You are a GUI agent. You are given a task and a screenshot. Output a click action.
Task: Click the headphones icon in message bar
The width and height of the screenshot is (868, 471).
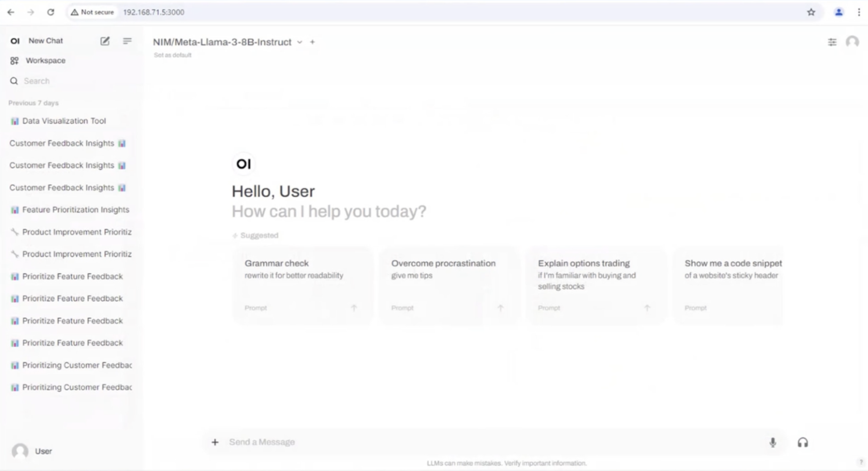(x=802, y=442)
